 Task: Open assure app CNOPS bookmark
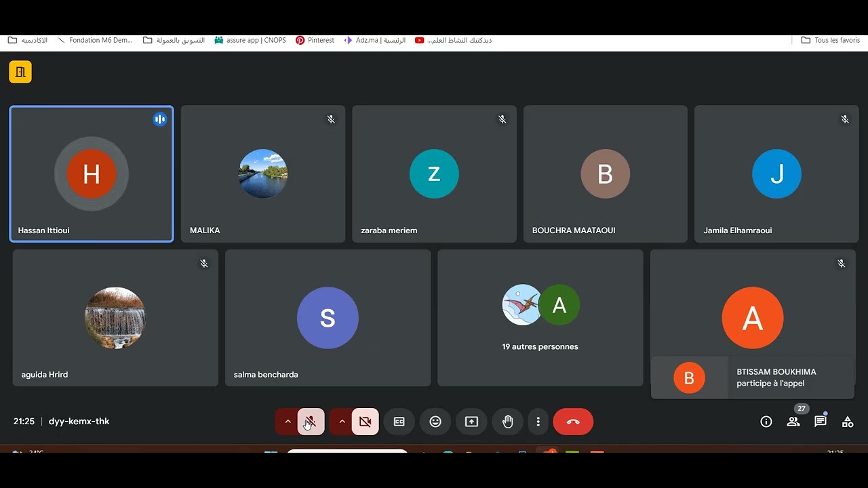pyautogui.click(x=250, y=41)
